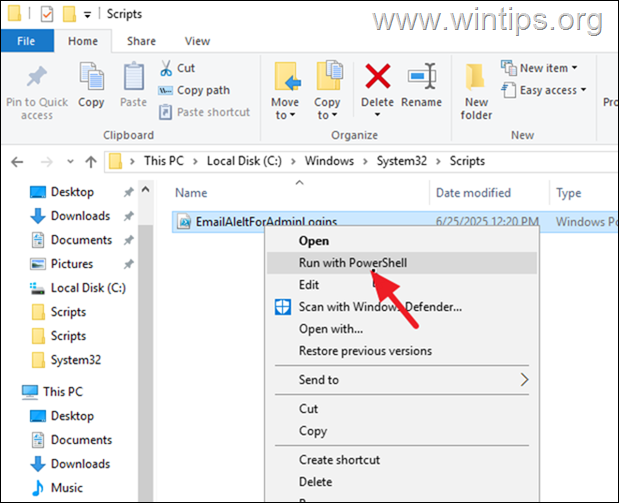
Task: Choose Scan with Windows Defender
Action: (401, 307)
